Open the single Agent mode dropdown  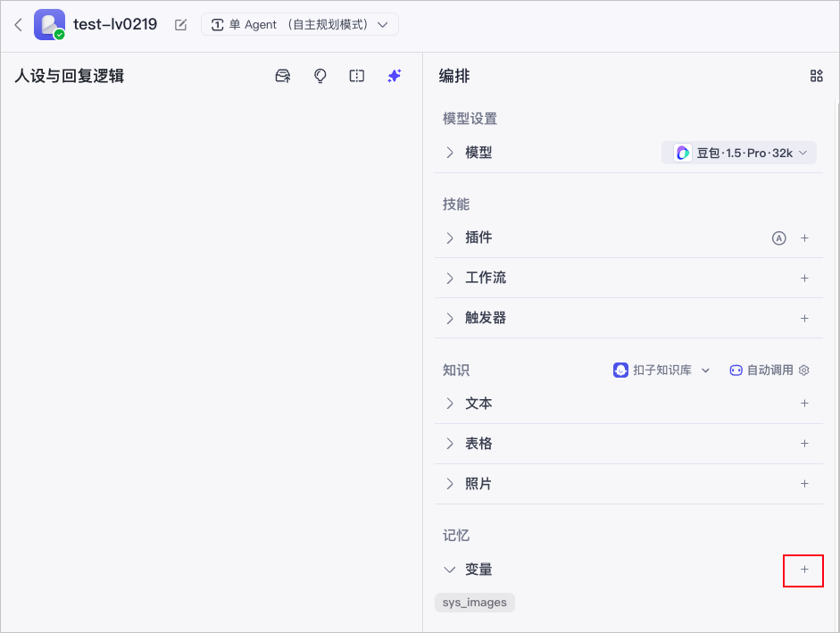(299, 25)
